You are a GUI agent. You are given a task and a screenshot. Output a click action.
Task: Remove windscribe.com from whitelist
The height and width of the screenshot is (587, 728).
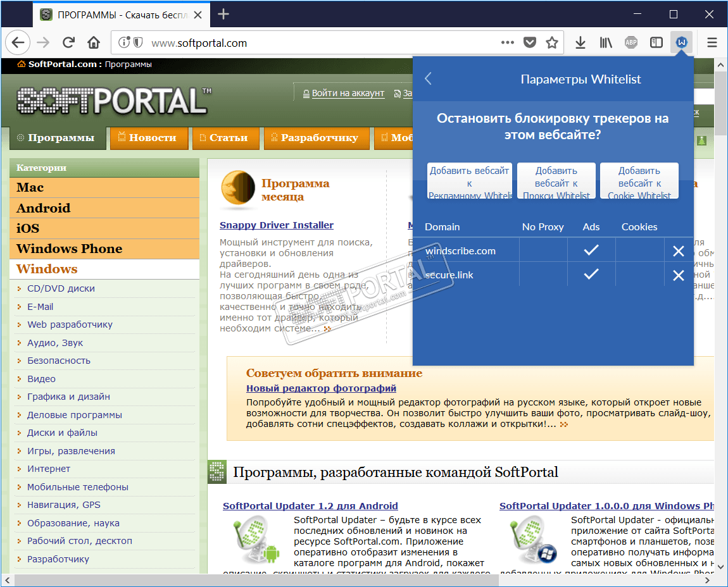coord(679,251)
